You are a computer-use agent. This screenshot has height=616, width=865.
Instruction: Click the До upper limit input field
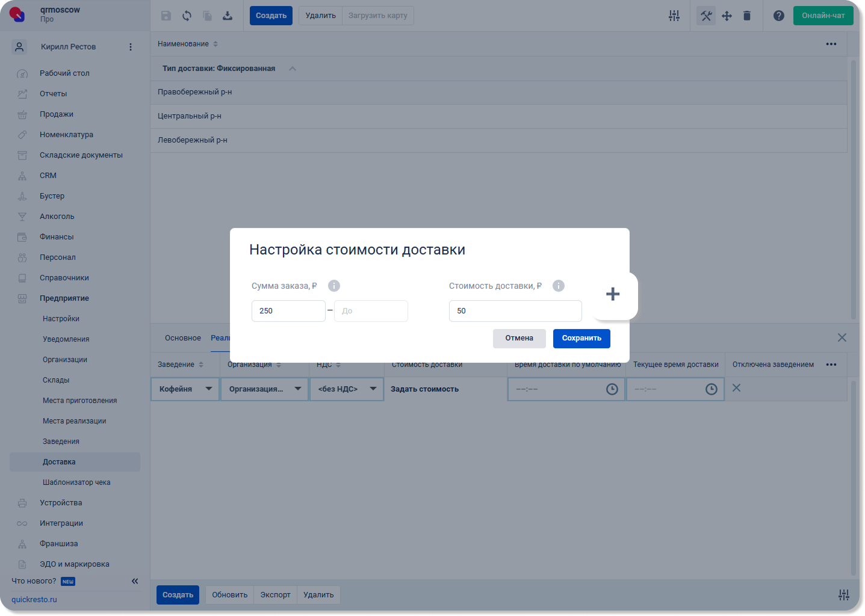(371, 311)
